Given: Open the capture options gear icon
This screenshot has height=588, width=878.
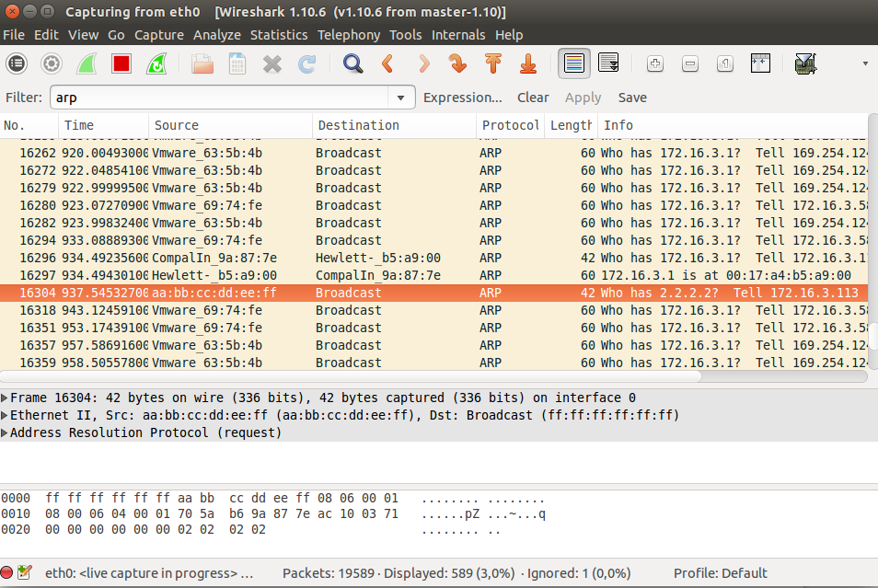Looking at the screenshot, I should [x=52, y=63].
